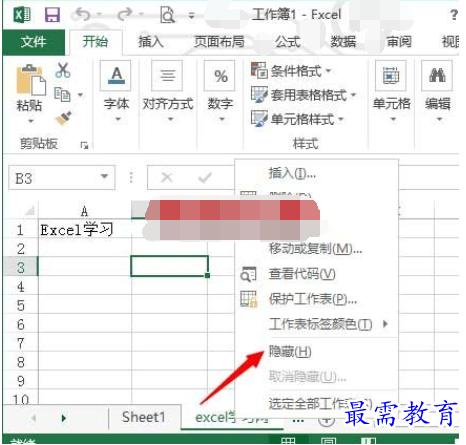Open the 数字 number format group

click(220, 76)
